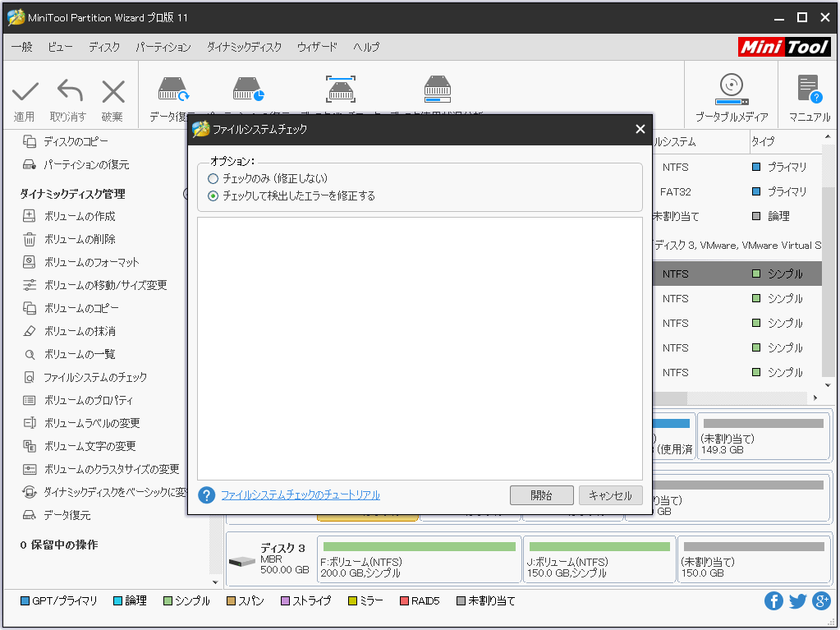Click the Discard (破棄) X icon
The width and height of the screenshot is (840, 630).
(x=113, y=92)
